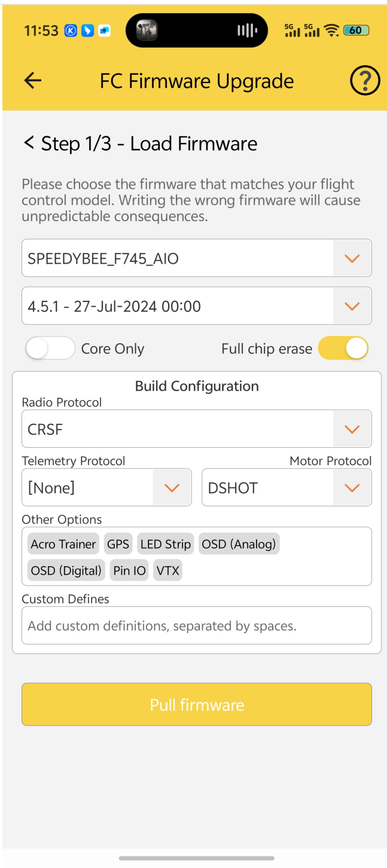Image resolution: width=387 pixels, height=868 pixels.
Task: Tap the Wi-Fi status icon
Action: 331,30
